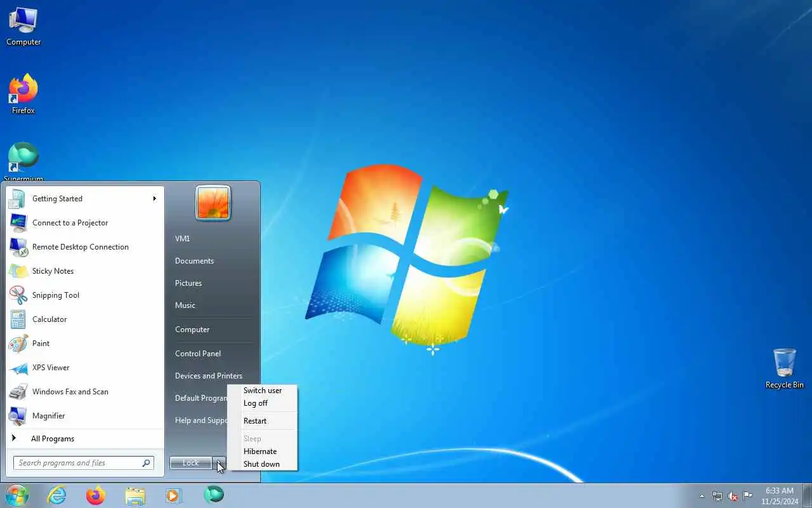Image resolution: width=812 pixels, height=508 pixels.
Task: Open Computer from Start menu right pane
Action: point(192,330)
